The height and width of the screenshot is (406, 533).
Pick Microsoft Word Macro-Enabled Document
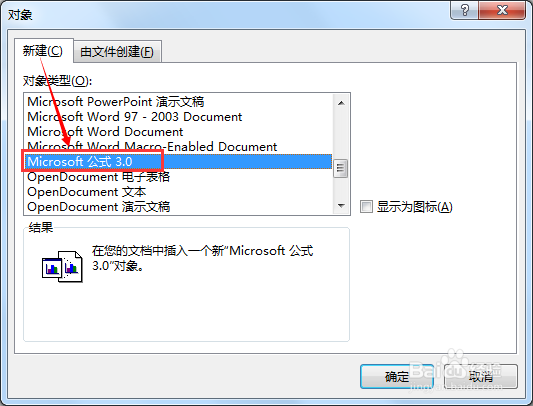(178, 147)
